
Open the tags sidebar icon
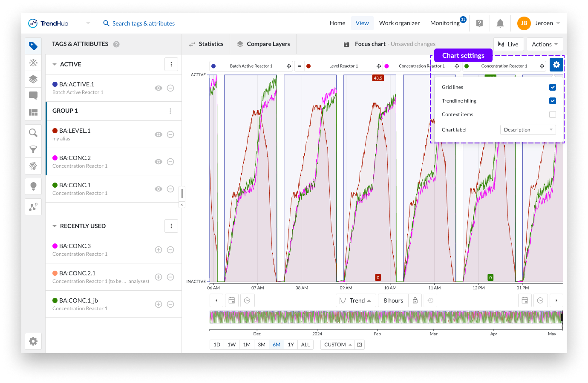[x=33, y=46]
